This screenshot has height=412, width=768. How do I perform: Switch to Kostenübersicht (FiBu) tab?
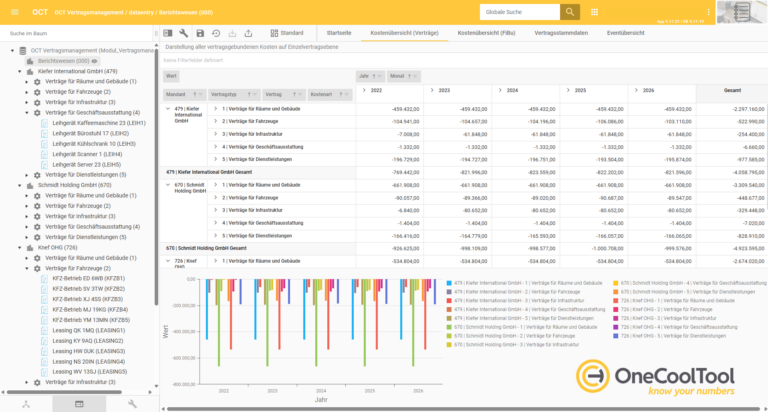(486, 33)
